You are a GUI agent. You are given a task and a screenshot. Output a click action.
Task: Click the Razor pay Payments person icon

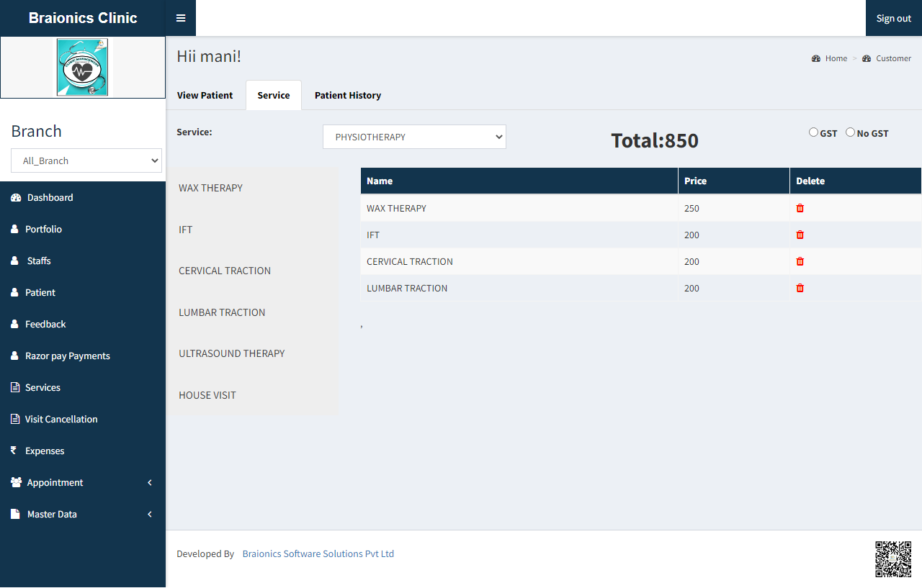pos(14,356)
